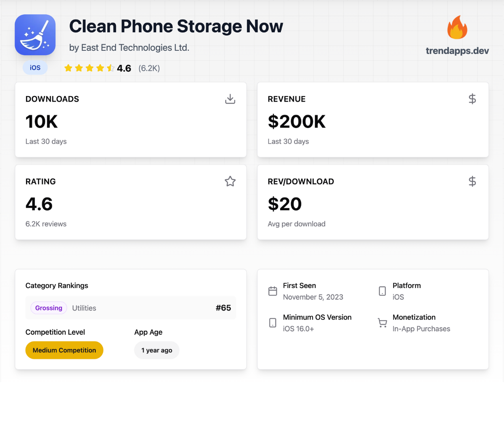The image size is (504, 445).
Task: Click the Medium Competition badge
Action: pos(64,350)
